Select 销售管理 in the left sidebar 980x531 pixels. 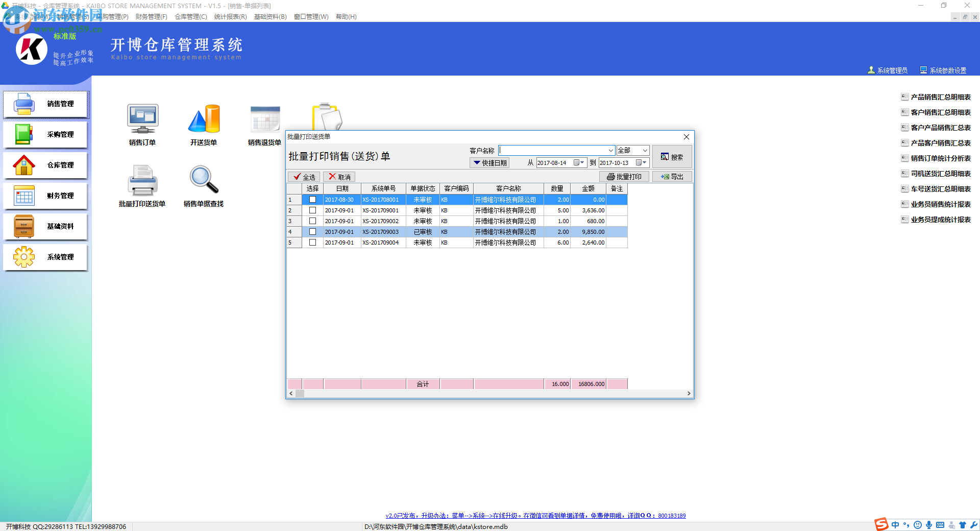[46, 104]
